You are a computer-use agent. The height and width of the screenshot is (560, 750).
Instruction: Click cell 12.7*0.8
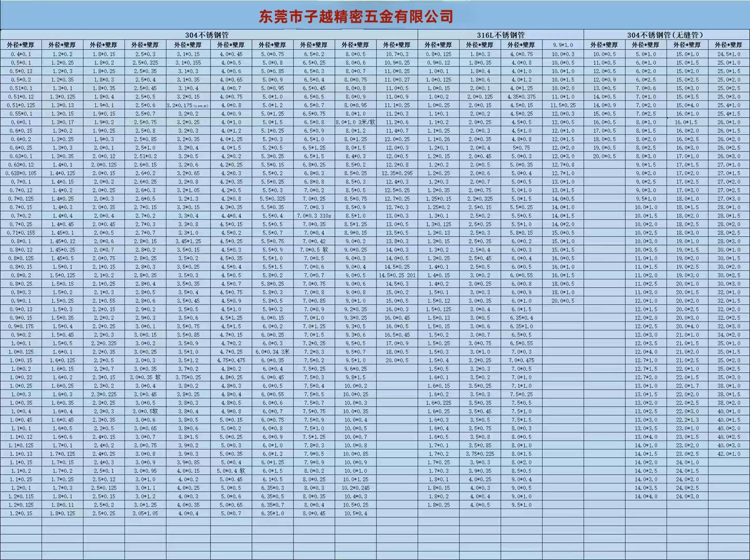pos(563,165)
